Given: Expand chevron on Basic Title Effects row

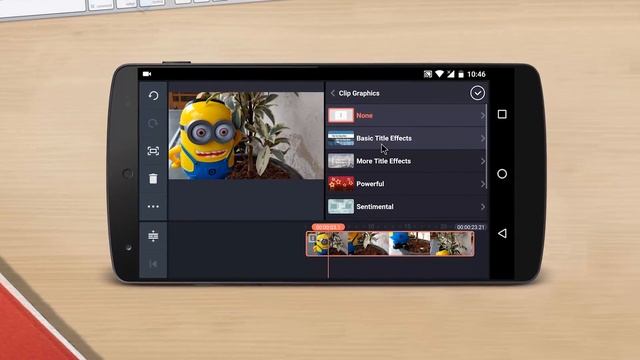Looking at the screenshot, I should pos(482,138).
